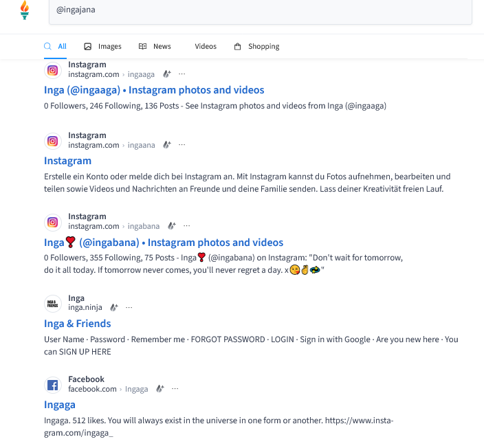Image resolution: width=484 pixels, height=448 pixels.
Task: Click the torch logo in the header
Action: (x=25, y=10)
